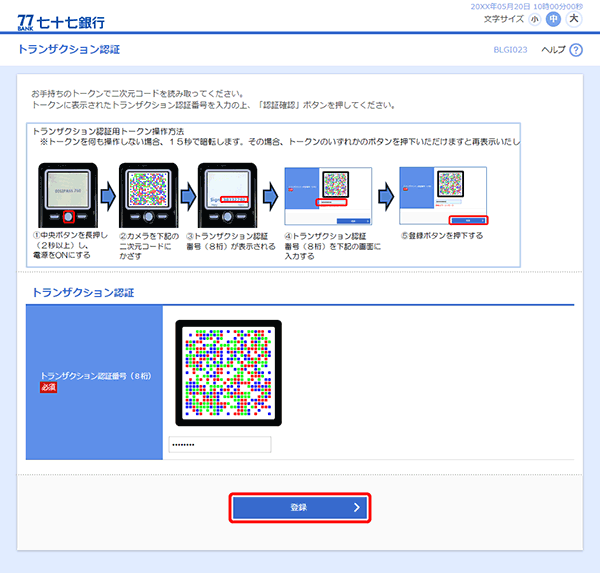Image resolution: width=600 pixels, height=573 pixels.
Task: Click the トランザクション認証 page title
Action: tap(69, 49)
